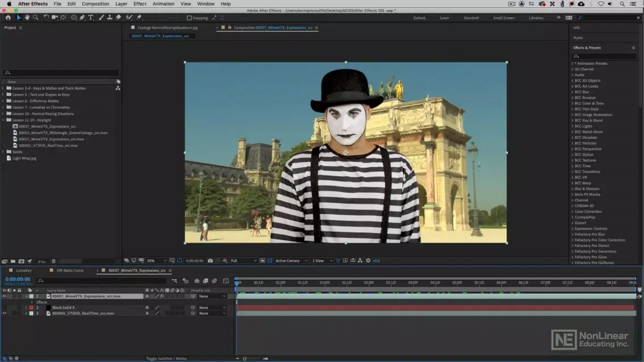The width and height of the screenshot is (644, 362).
Task: Toggle Transparency Grid in the viewer
Action: (269, 261)
